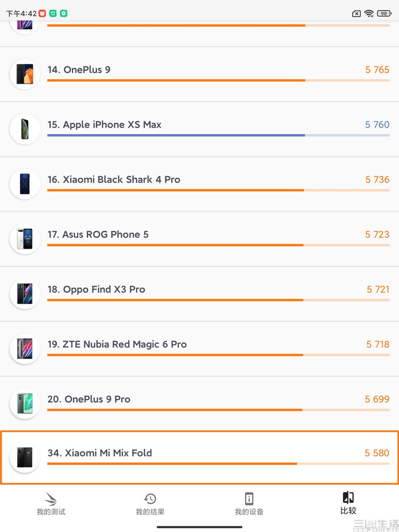Open the 我的结果 history icon

tap(150, 499)
